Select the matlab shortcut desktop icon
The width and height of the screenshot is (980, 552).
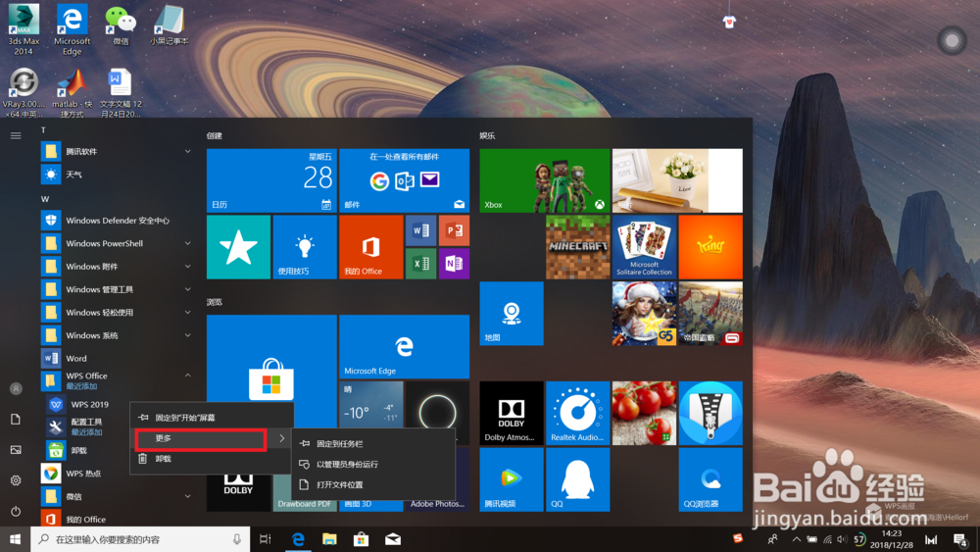(72, 92)
